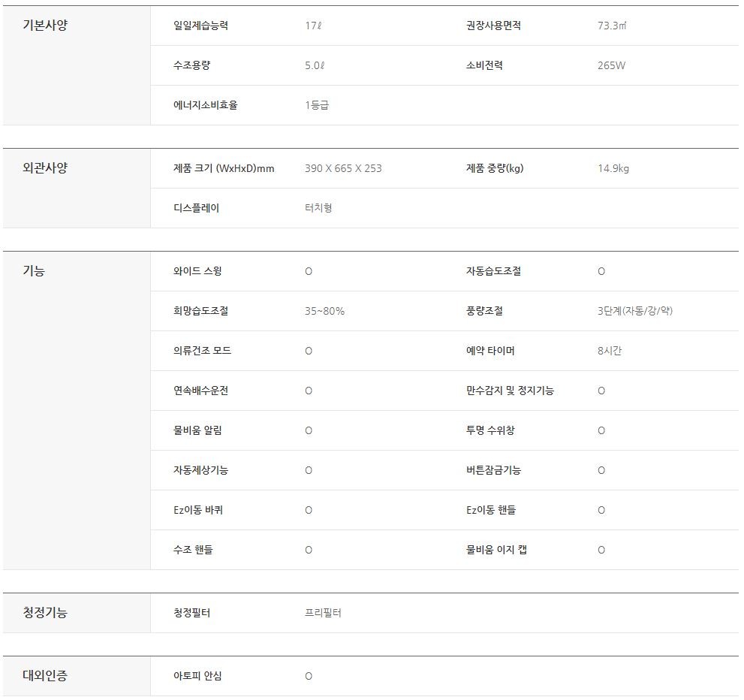Click the 73.3㎡ recommended area value
The width and height of the screenshot is (744, 700).
click(612, 26)
